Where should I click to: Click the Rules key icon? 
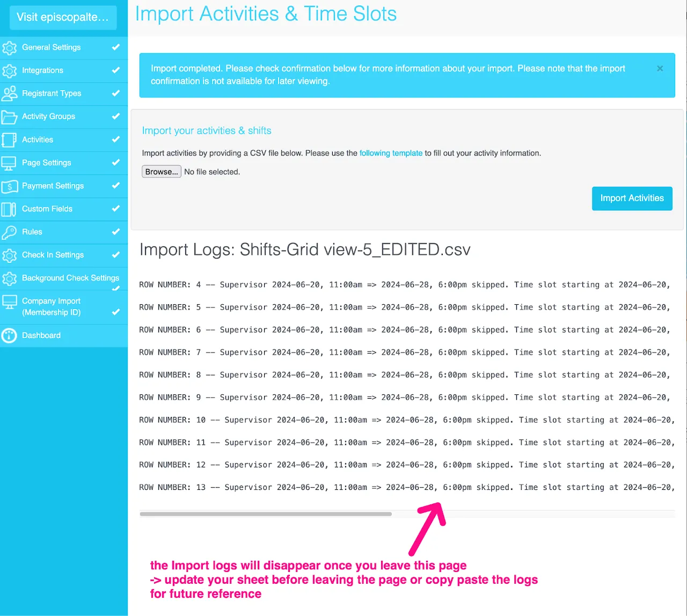tap(10, 232)
